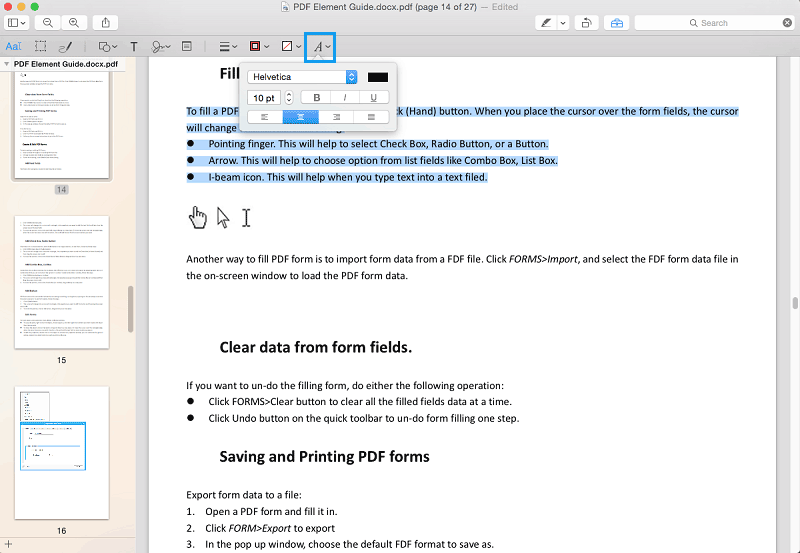Select the page 14 thumbnail
This screenshot has height=553, width=800.
coord(62,123)
